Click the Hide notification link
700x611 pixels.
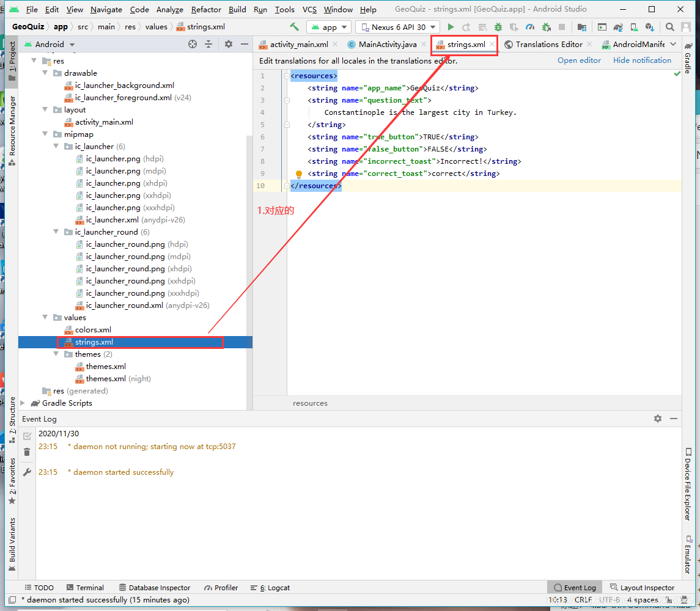642,60
